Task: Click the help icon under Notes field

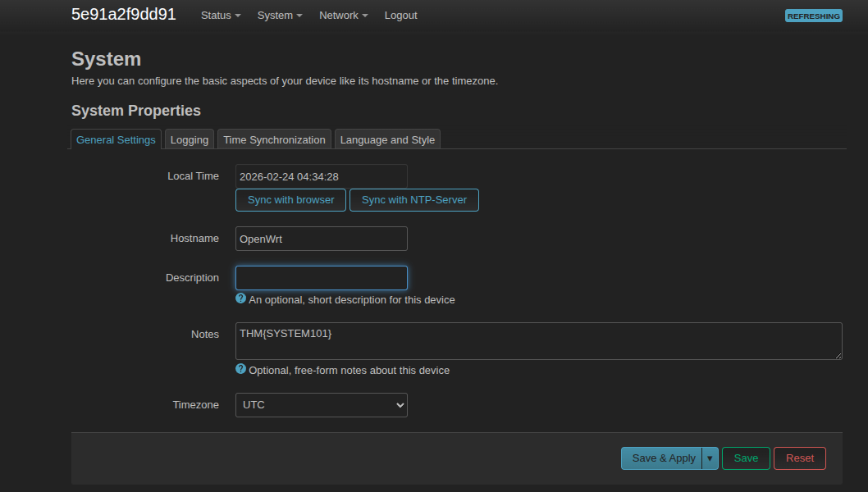Action: point(240,369)
